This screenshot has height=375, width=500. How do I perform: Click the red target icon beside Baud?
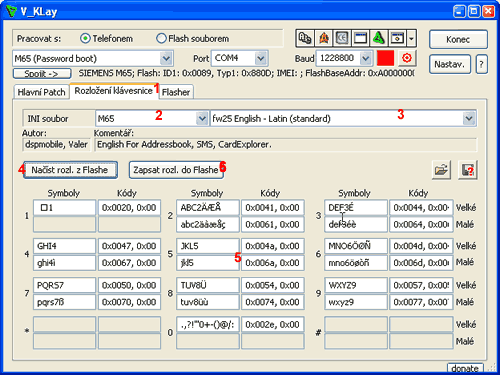(x=406, y=58)
